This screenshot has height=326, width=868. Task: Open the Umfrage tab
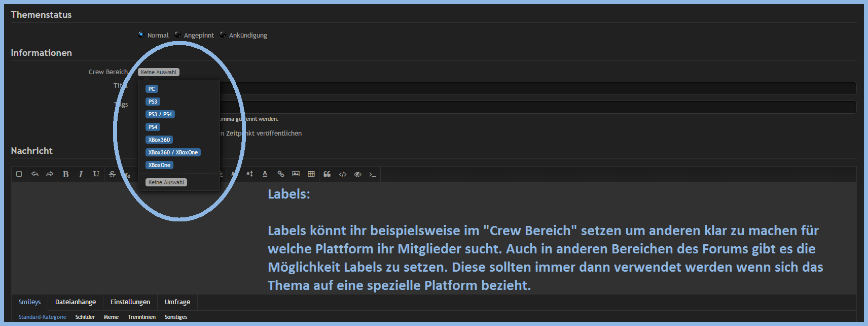(177, 302)
